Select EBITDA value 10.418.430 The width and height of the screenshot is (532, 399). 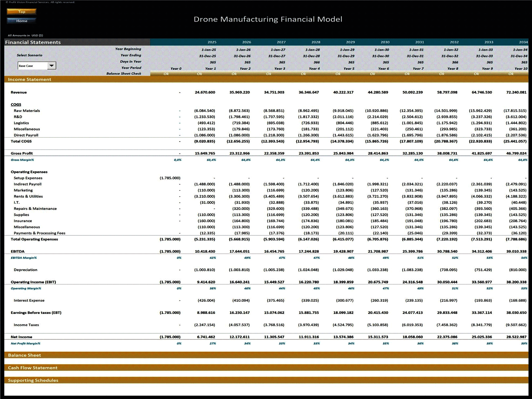click(x=205, y=251)
